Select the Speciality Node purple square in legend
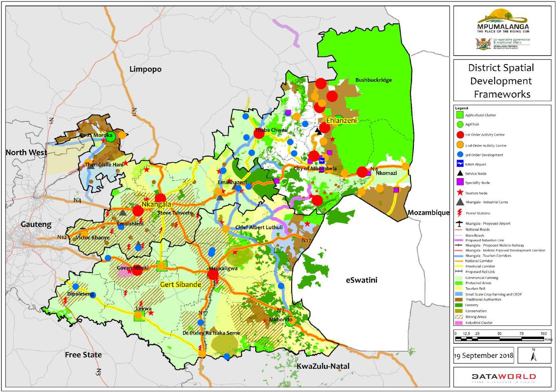 (x=460, y=182)
